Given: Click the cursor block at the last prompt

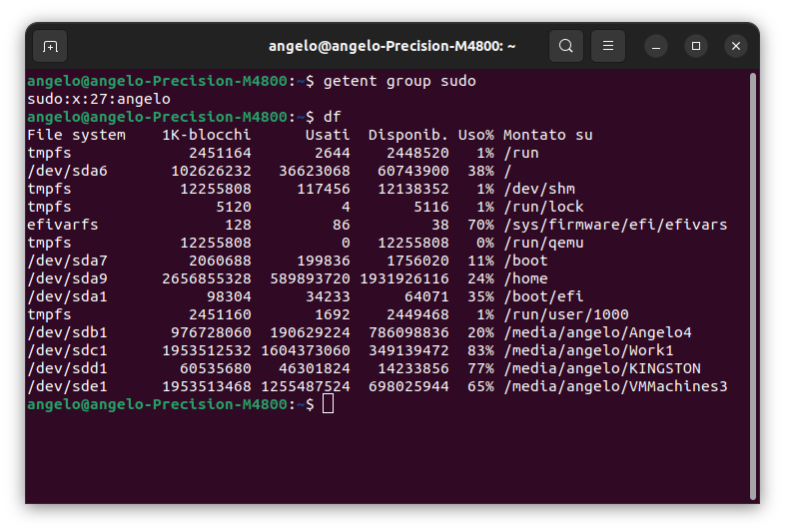Looking at the screenshot, I should tap(328, 404).
